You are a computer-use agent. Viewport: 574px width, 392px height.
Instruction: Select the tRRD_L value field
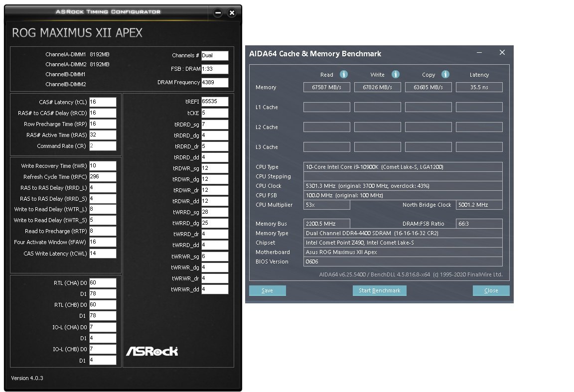(103, 188)
